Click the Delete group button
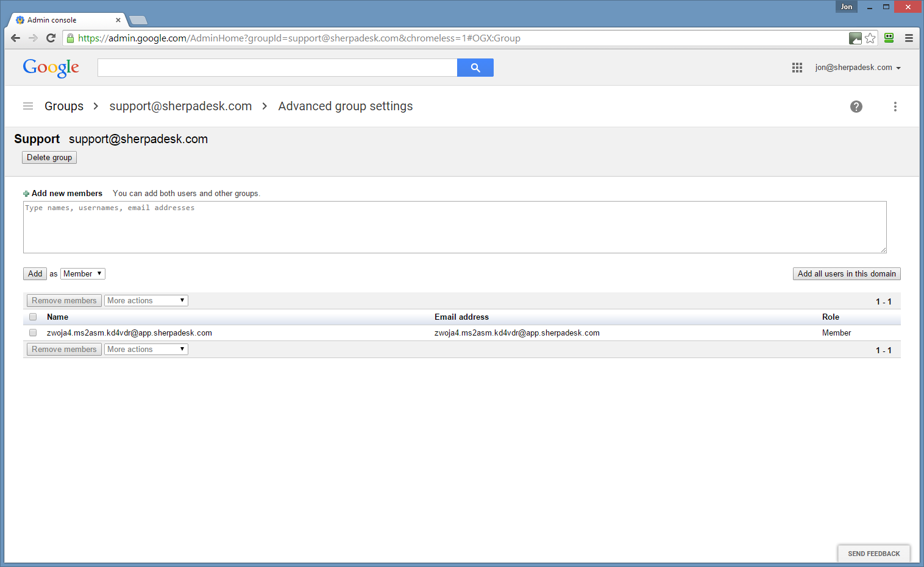The width and height of the screenshot is (924, 567). [x=49, y=157]
